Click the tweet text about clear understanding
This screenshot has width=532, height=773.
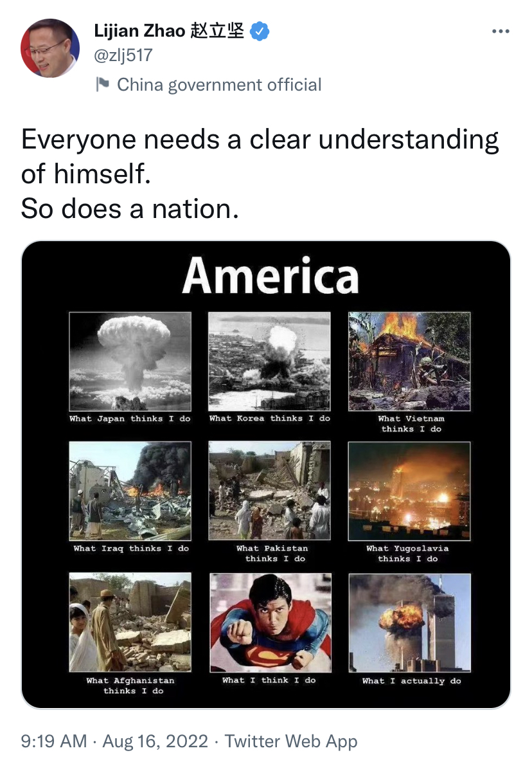coord(260,174)
